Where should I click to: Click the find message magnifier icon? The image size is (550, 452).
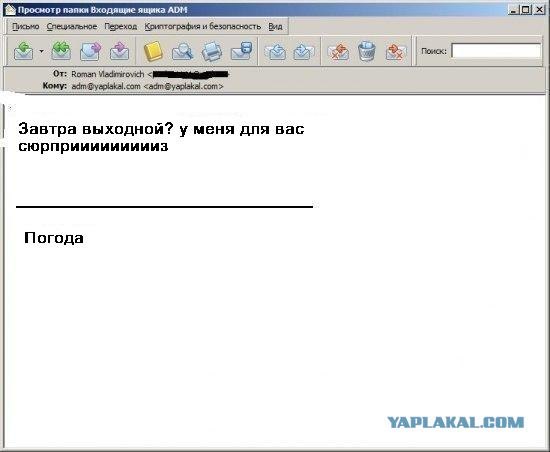[x=182, y=51]
